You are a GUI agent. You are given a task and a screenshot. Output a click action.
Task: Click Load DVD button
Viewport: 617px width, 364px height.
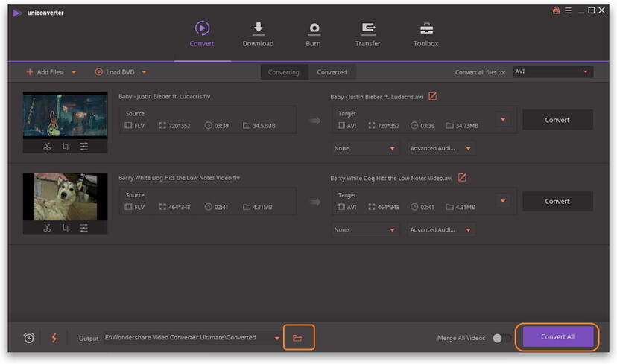115,72
